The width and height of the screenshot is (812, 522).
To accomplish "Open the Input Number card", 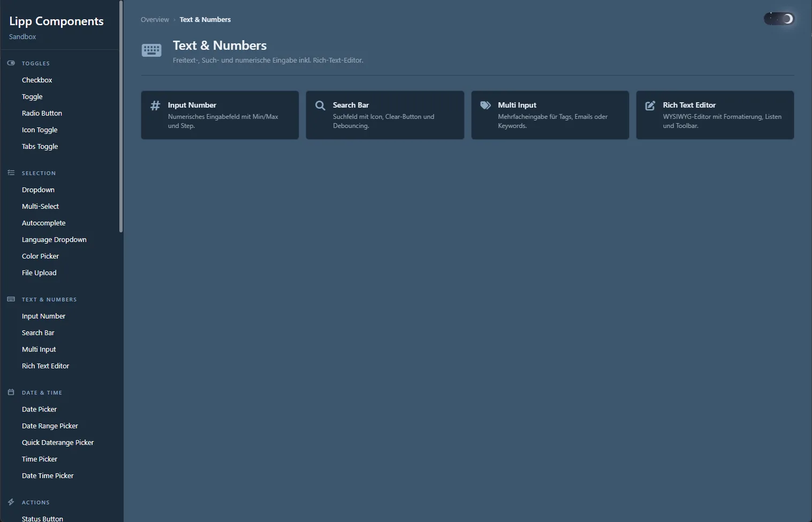I will tap(220, 115).
